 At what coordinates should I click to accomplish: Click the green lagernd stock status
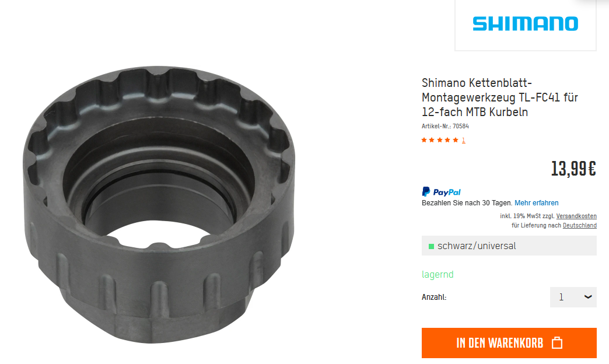click(x=437, y=274)
